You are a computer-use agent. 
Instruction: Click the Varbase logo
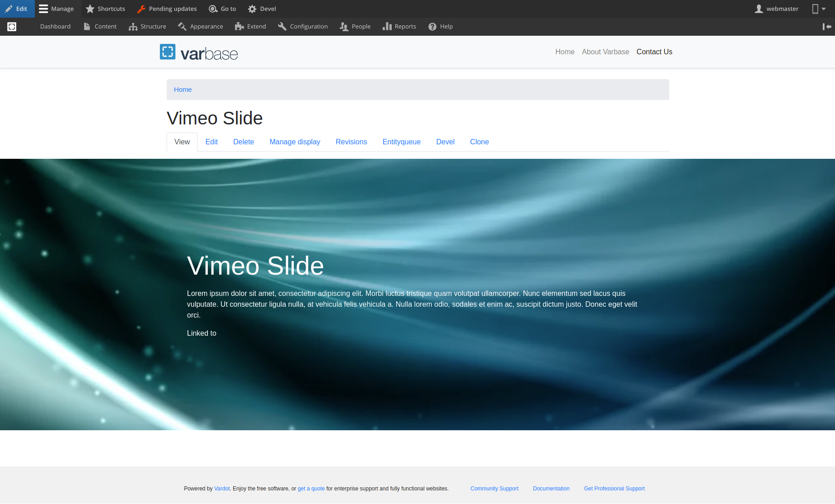click(x=198, y=52)
